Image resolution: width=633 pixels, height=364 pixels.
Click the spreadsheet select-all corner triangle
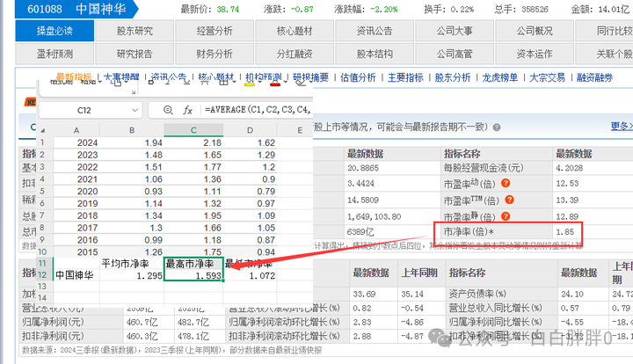[42, 130]
